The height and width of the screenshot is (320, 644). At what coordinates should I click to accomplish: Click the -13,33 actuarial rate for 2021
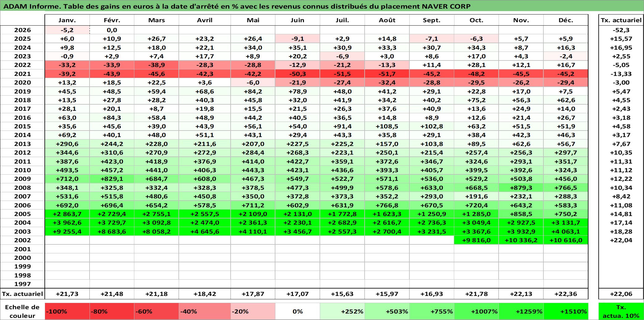(621, 74)
